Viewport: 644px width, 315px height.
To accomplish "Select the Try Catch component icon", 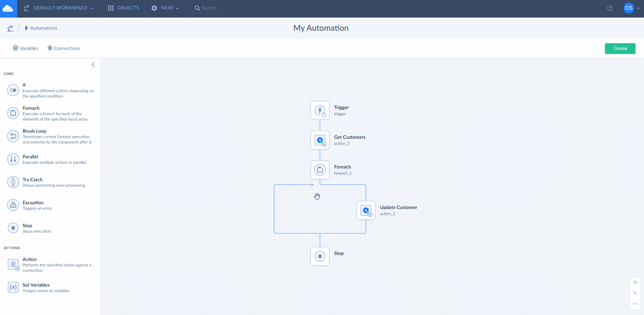I will [13, 182].
